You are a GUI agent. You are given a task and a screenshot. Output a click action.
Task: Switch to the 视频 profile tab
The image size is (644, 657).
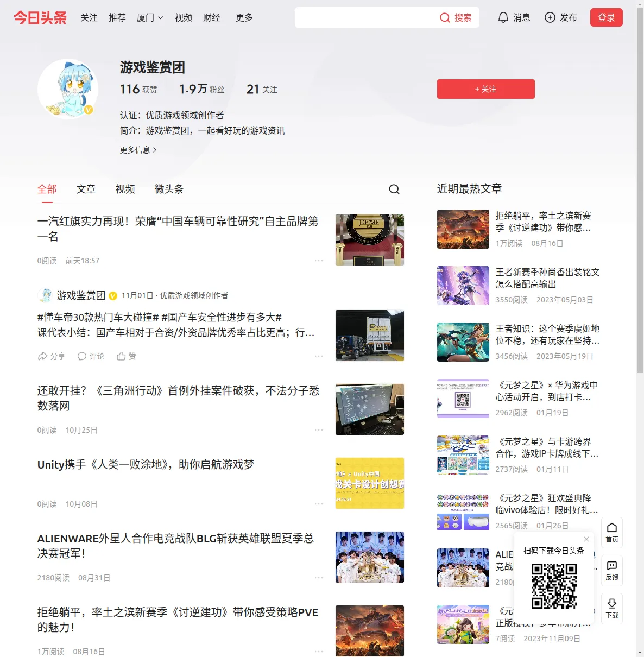(125, 189)
